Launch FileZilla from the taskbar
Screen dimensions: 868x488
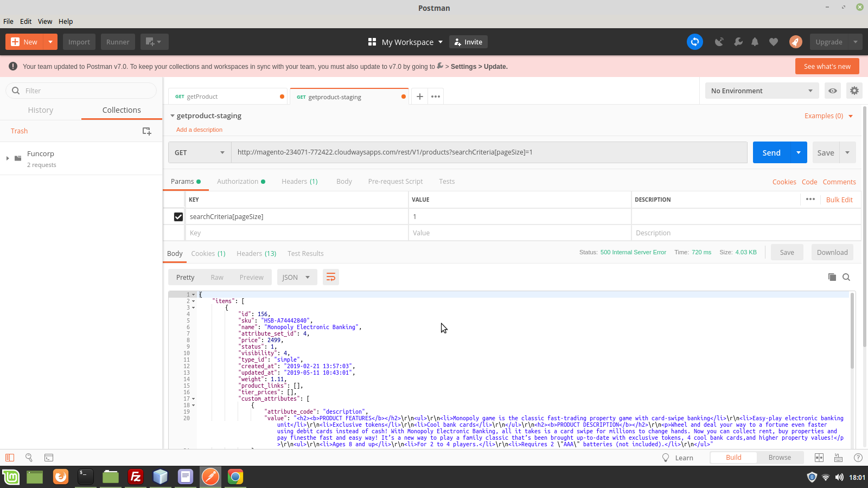(x=136, y=477)
